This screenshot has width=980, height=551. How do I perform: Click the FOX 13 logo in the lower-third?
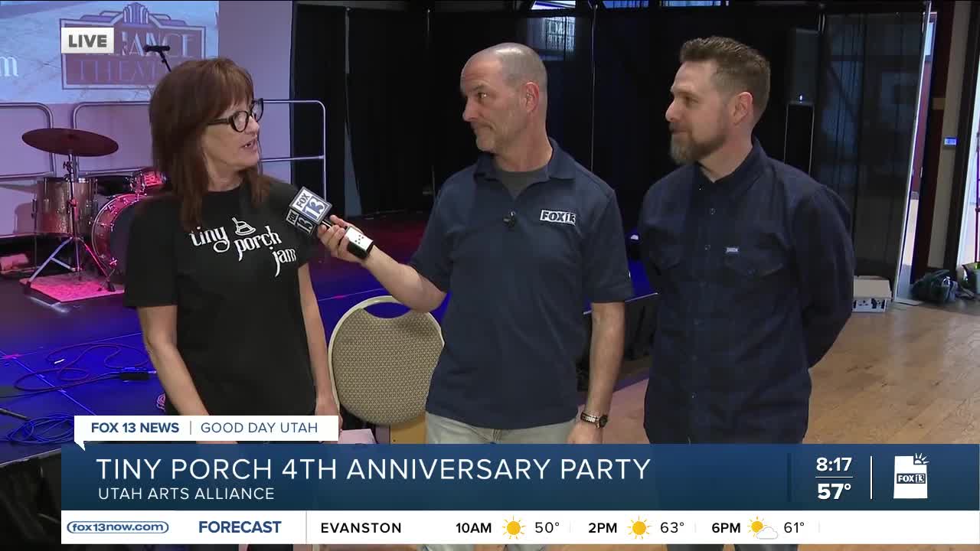click(911, 477)
